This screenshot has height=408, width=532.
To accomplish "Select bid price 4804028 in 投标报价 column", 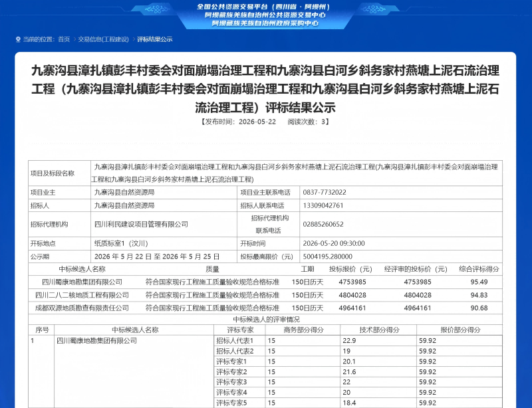I will (352, 295).
